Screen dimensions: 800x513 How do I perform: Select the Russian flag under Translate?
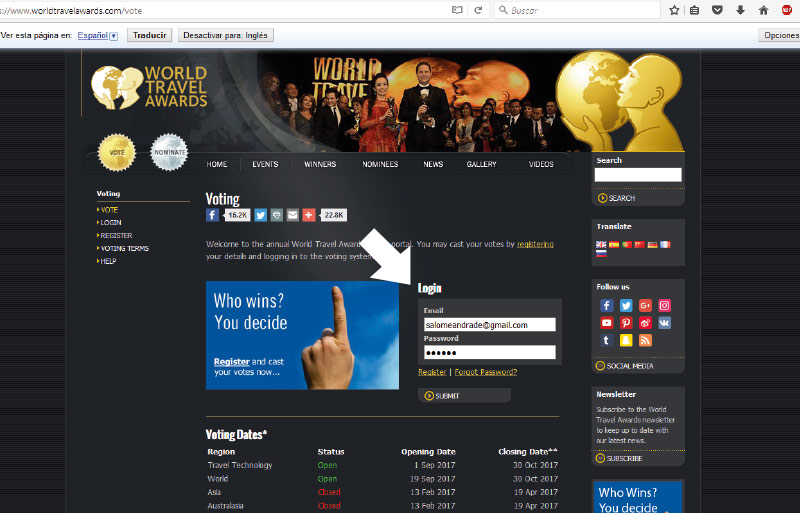[x=601, y=253]
